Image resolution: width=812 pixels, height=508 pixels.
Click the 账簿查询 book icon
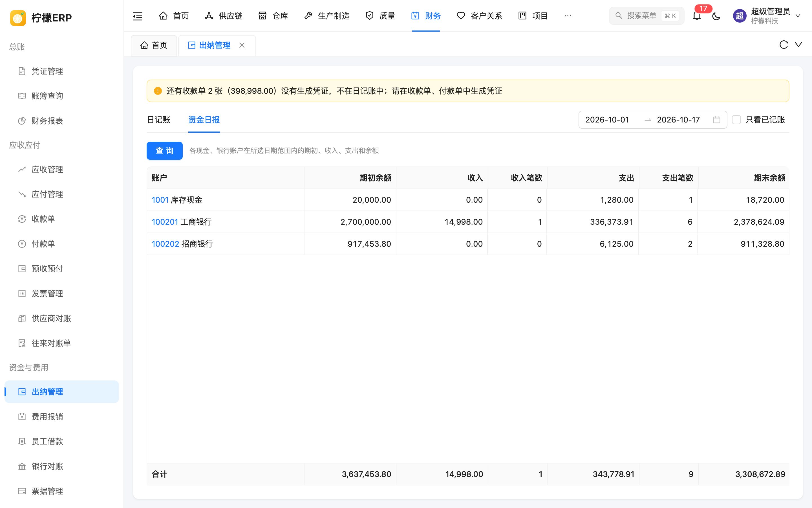click(22, 96)
